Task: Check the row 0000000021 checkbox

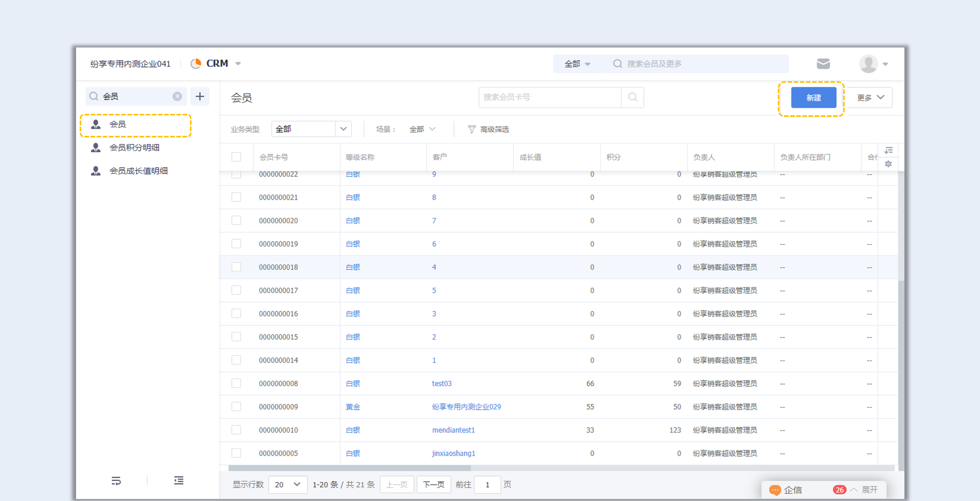Action: tap(236, 197)
